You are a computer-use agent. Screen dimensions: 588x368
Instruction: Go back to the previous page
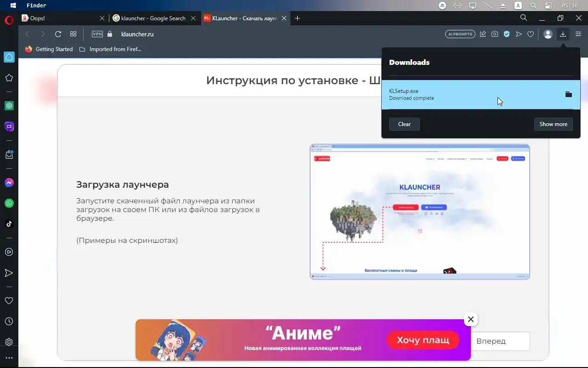click(x=28, y=34)
